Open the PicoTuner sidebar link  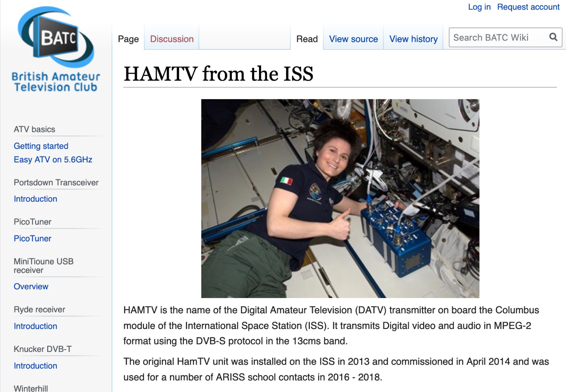(32, 238)
